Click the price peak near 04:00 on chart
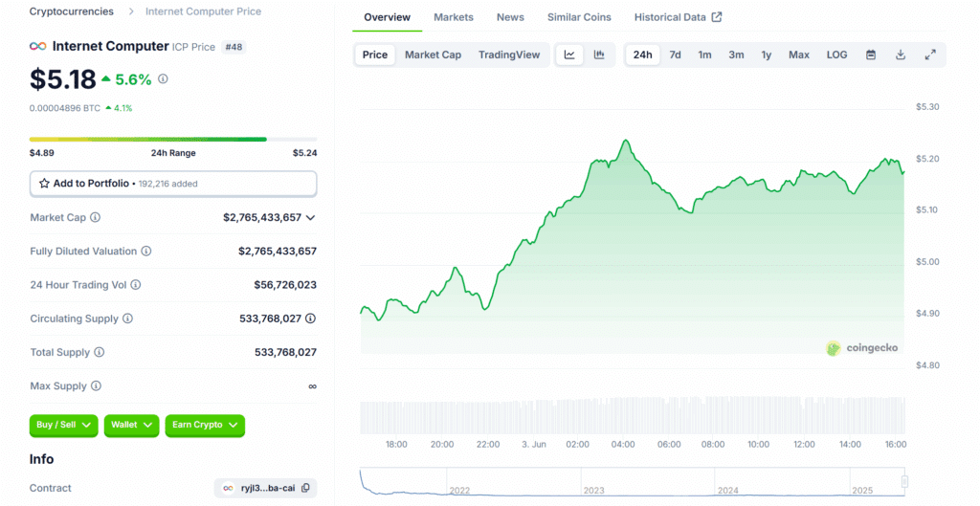The width and height of the screenshot is (980, 506). point(626,141)
